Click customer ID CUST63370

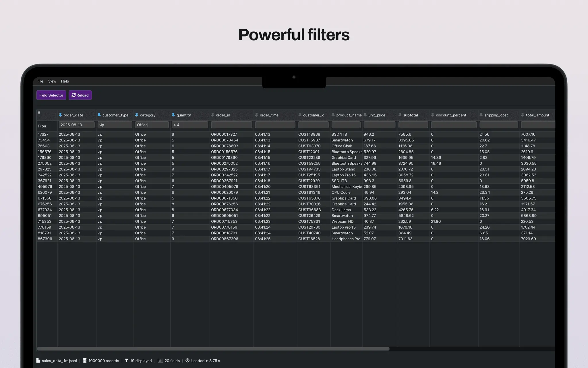pyautogui.click(x=309, y=146)
